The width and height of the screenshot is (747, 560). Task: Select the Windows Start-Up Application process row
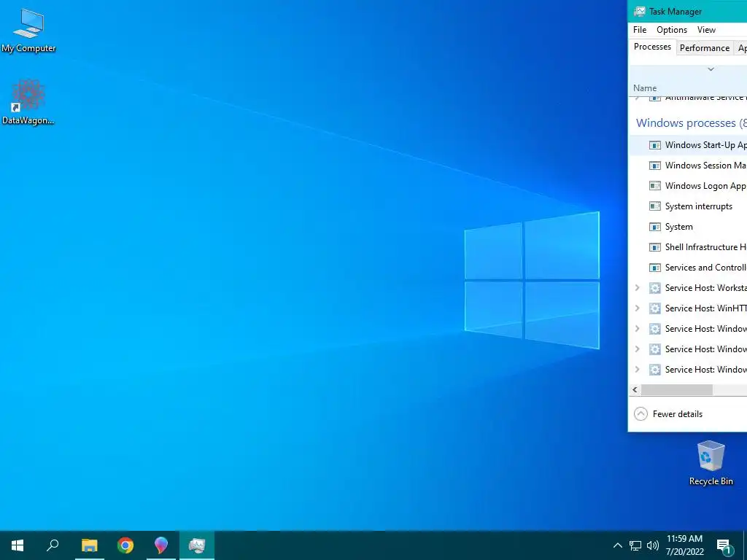[x=688, y=145]
